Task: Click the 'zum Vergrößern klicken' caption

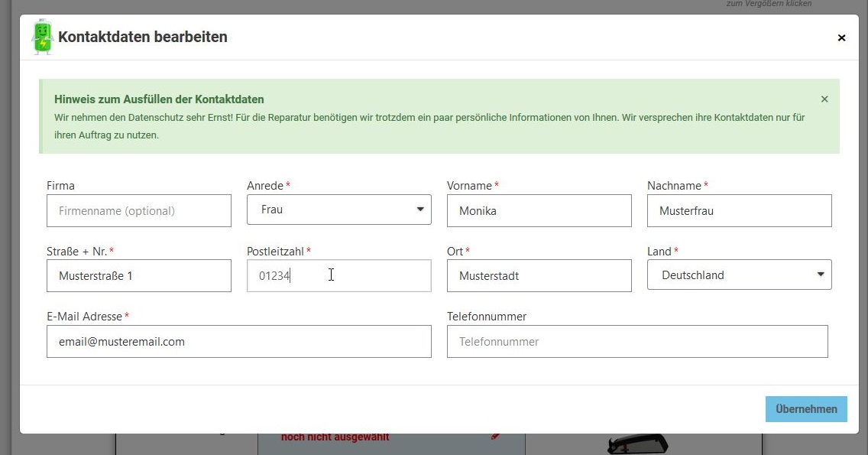Action: [768, 4]
